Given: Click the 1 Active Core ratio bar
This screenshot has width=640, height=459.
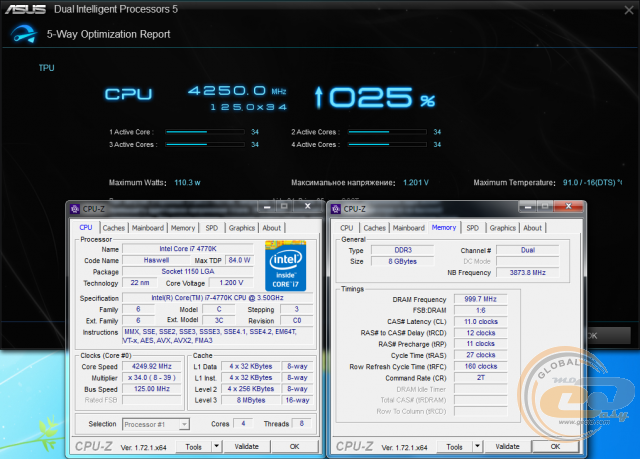Looking at the screenshot, I should 205,132.
